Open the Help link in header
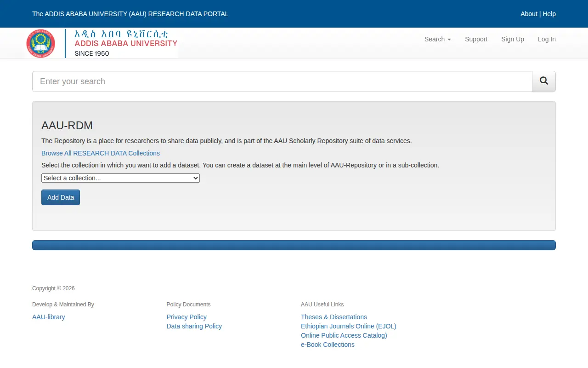Image resolution: width=588 pixels, height=368 pixels. click(549, 14)
